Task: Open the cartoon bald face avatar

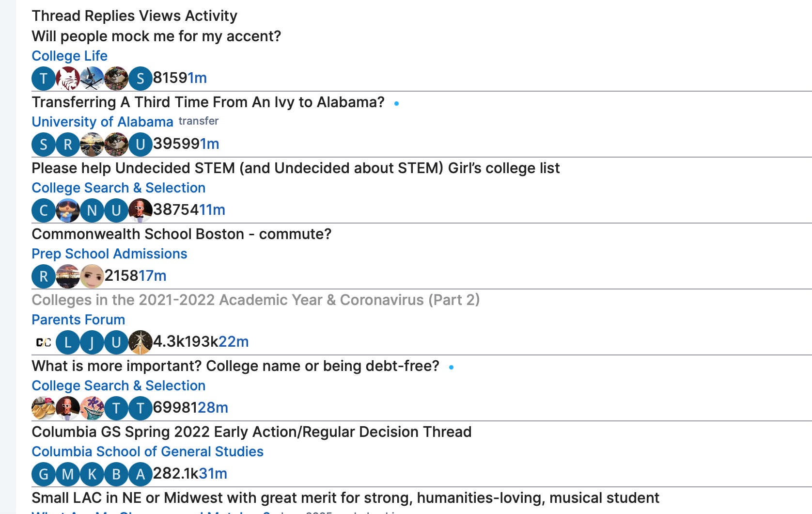Action: tap(92, 276)
